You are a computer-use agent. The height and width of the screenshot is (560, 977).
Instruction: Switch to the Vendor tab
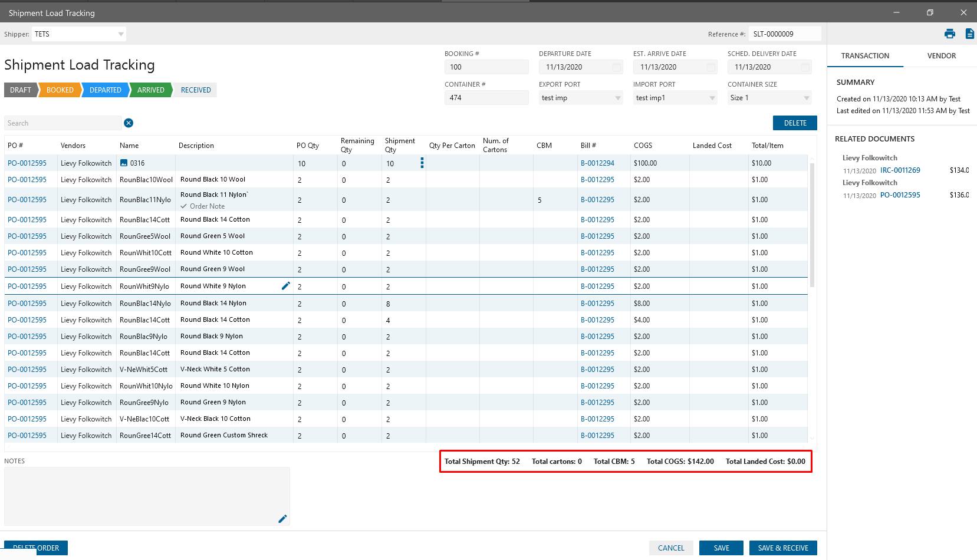click(941, 56)
